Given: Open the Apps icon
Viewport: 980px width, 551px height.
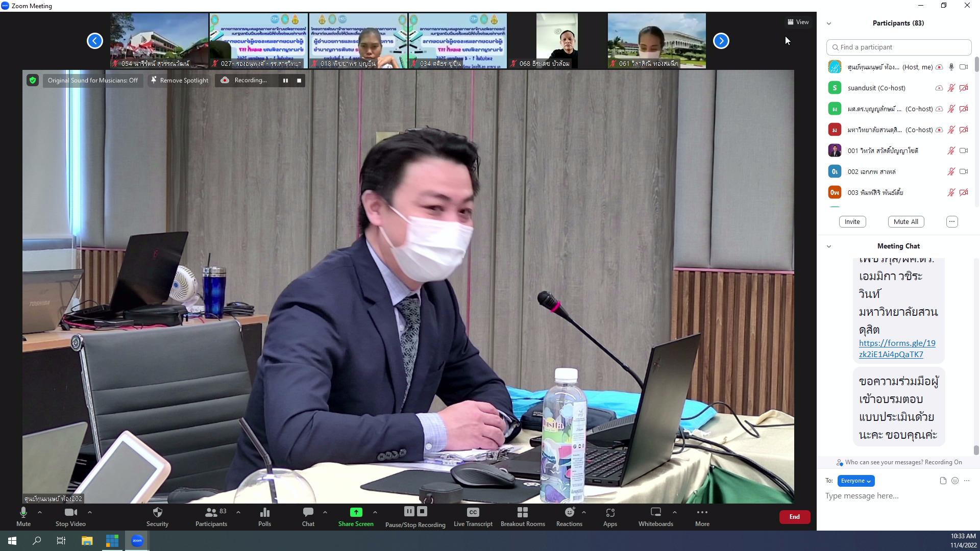Looking at the screenshot, I should coord(610,513).
